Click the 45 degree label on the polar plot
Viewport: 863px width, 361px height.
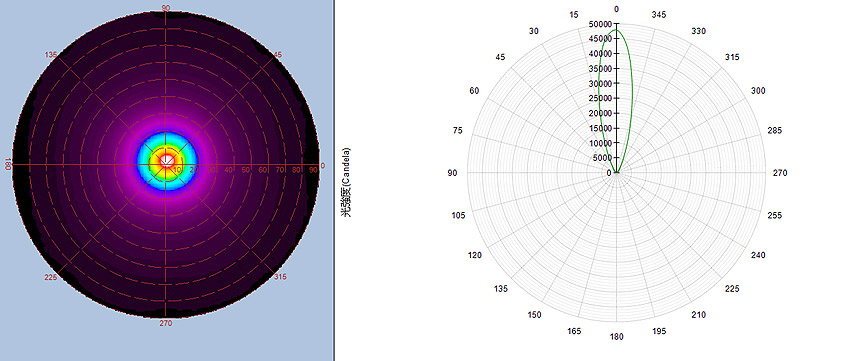pyautogui.click(x=500, y=57)
